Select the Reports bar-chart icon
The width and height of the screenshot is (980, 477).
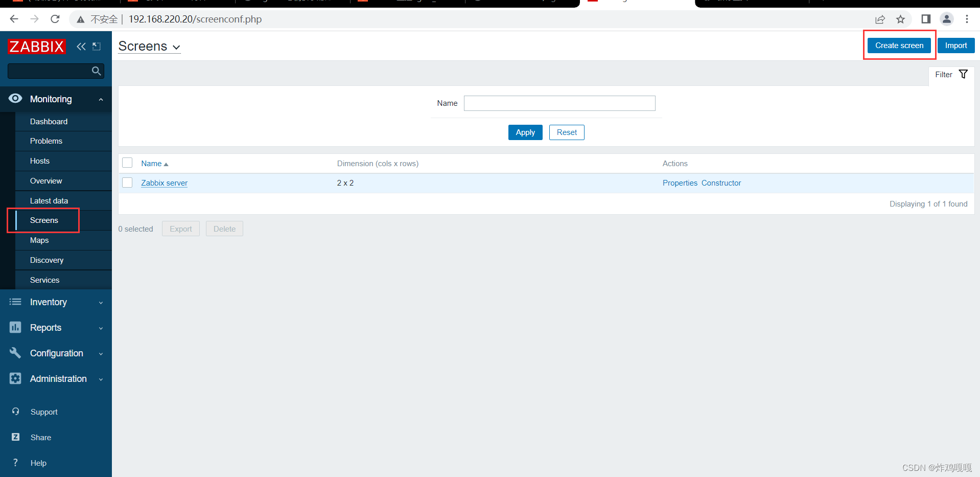[x=15, y=328]
